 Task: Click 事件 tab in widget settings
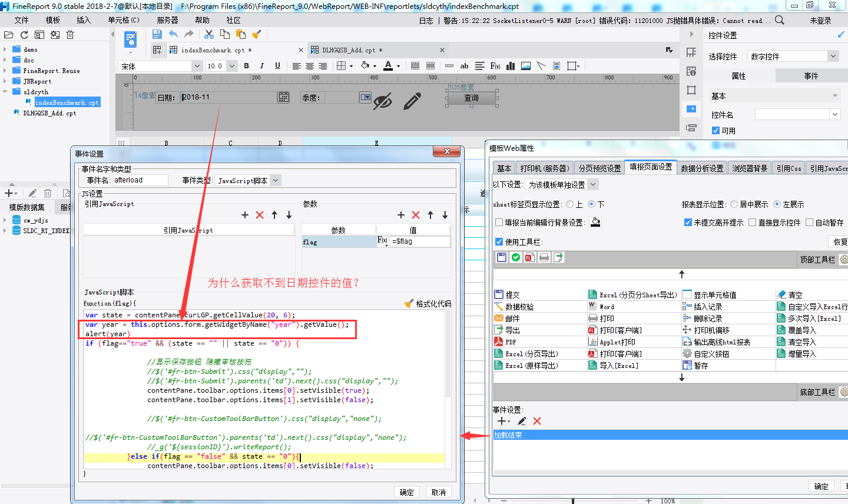pyautogui.click(x=811, y=76)
